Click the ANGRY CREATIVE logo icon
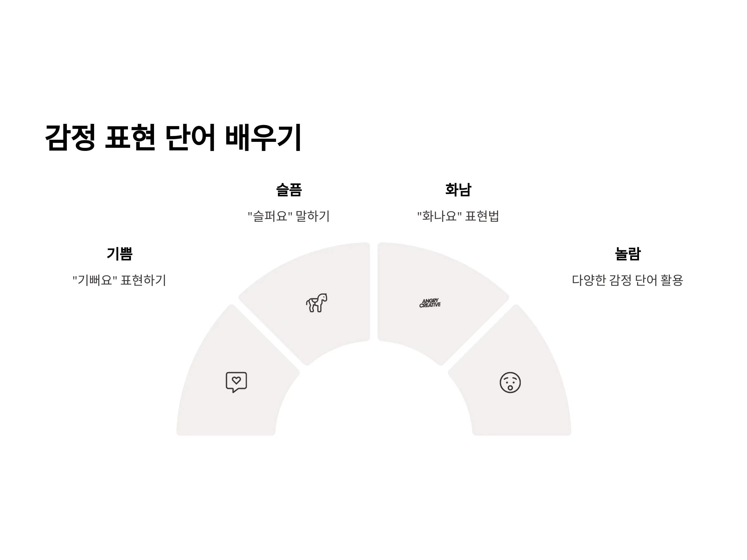Viewport: 747px width, 560px height. point(430,303)
